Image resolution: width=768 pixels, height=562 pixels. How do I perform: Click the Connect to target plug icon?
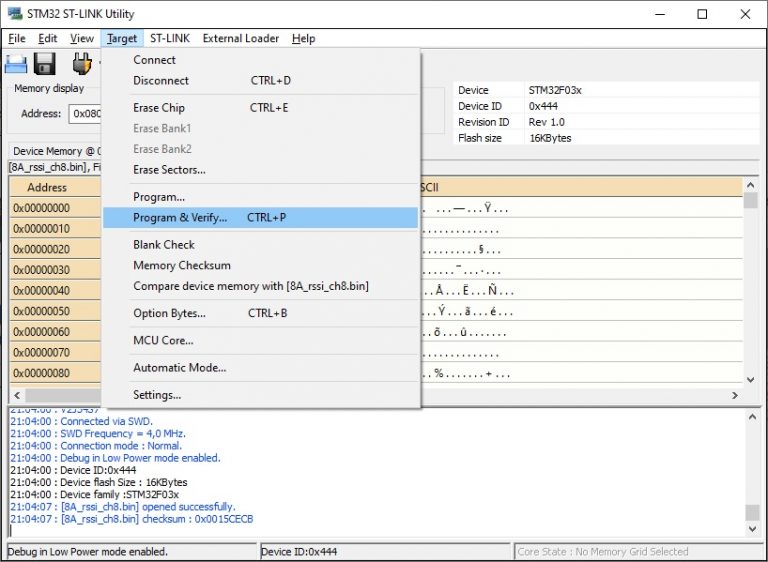point(82,64)
